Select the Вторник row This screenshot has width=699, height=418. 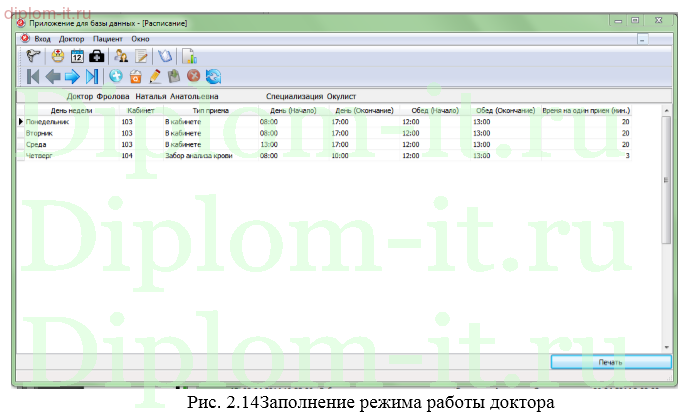tap(324, 133)
